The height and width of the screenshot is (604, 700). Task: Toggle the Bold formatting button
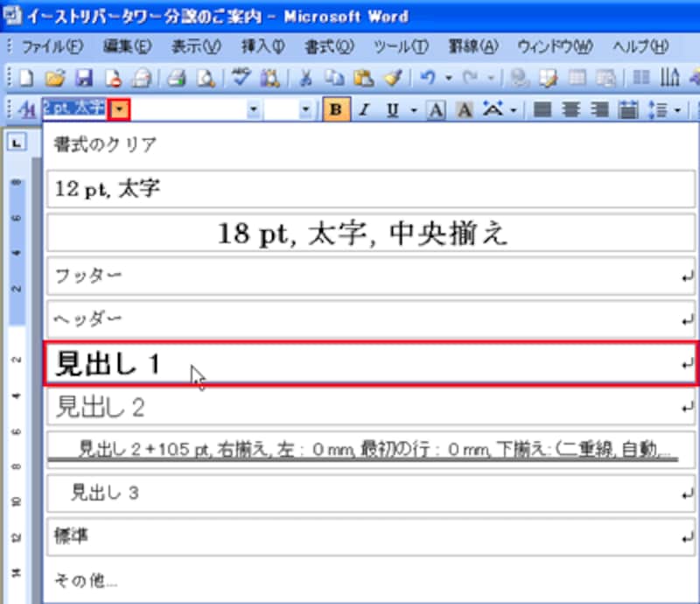[x=333, y=110]
